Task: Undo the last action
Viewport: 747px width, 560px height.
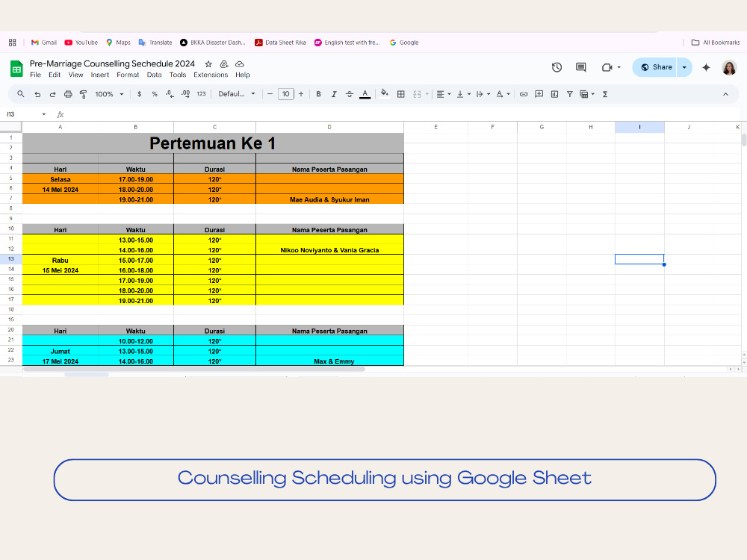Action: point(37,94)
